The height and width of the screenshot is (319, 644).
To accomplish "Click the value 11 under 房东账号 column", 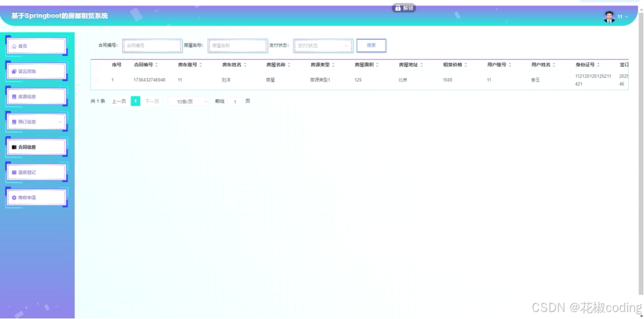I will coord(180,80).
